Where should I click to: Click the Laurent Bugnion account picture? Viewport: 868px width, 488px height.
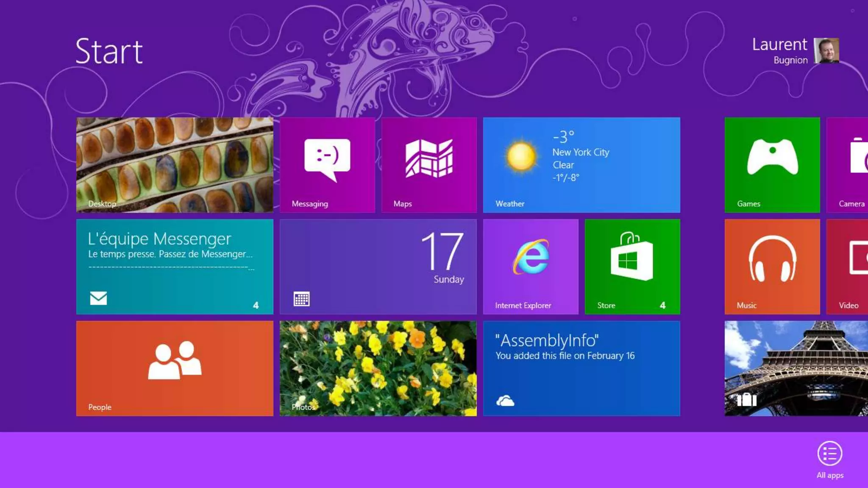826,51
